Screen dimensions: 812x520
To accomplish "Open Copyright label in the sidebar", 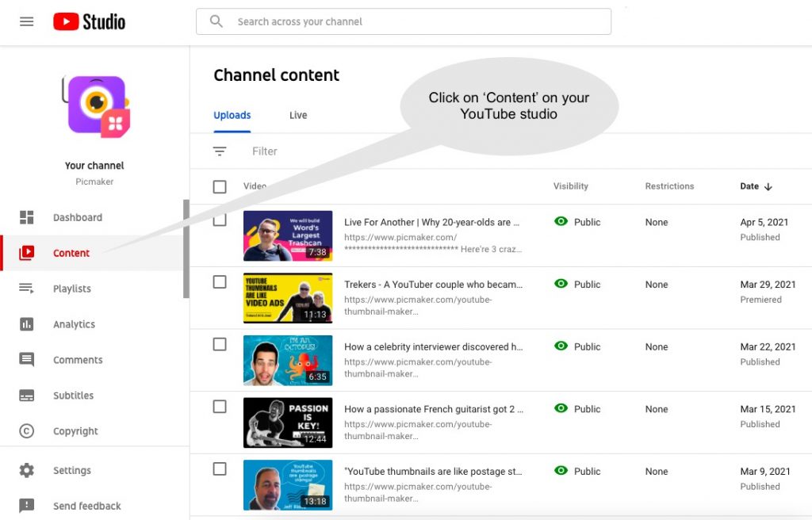I will [75, 431].
